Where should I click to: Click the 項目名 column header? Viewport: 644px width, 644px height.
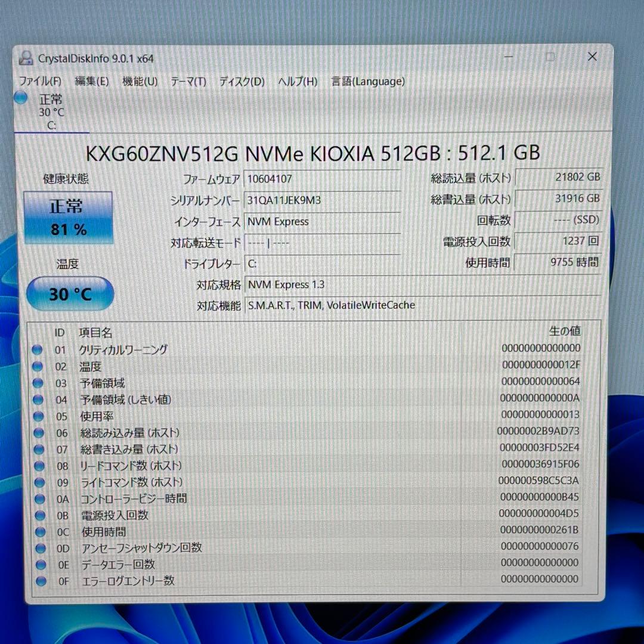95,332
